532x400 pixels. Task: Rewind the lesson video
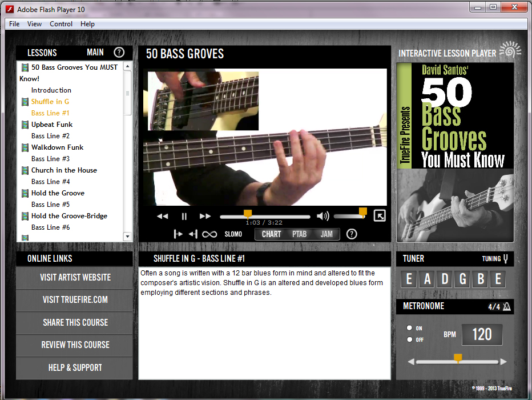[x=163, y=217]
